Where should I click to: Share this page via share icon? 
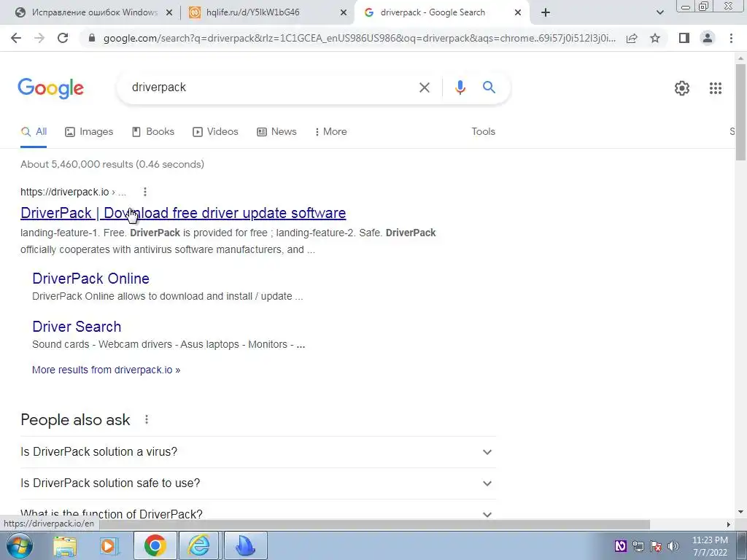632,38
